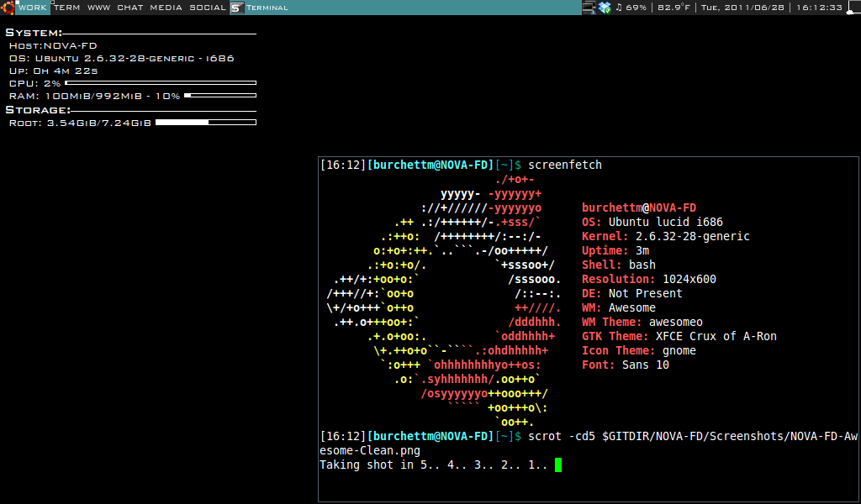Screen dimensions: 861x504
Task: Click the System: heading in the monitor
Action: [34, 33]
